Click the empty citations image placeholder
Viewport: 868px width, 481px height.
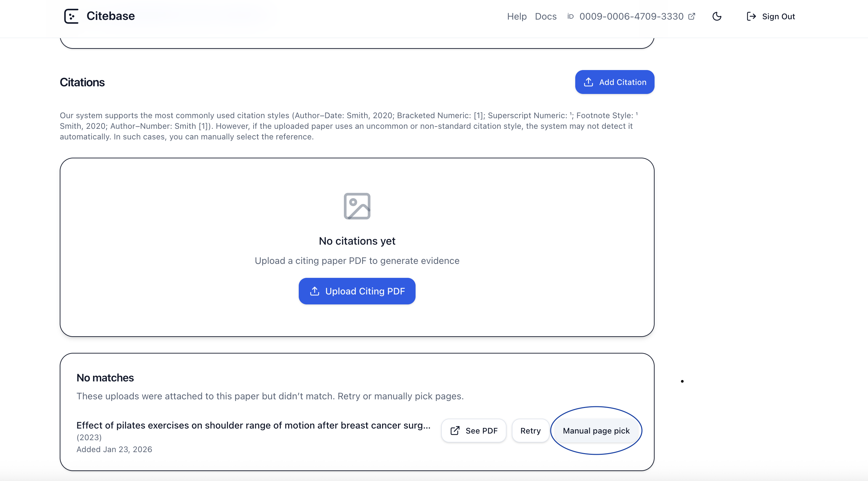[x=357, y=206]
